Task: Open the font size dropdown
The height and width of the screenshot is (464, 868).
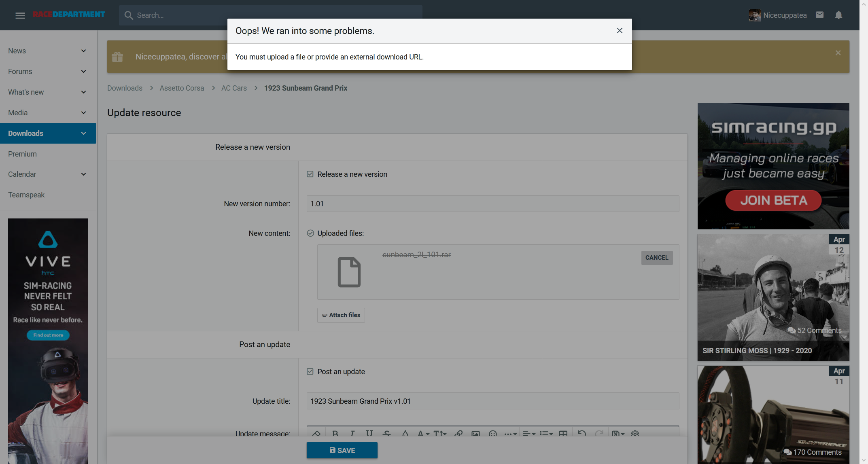Action: 440,433
